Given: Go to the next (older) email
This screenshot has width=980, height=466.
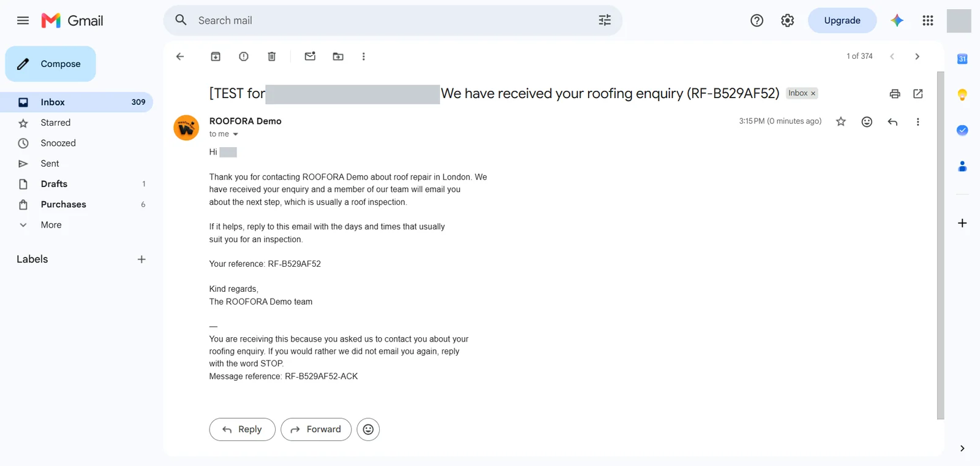Looking at the screenshot, I should coord(917,56).
